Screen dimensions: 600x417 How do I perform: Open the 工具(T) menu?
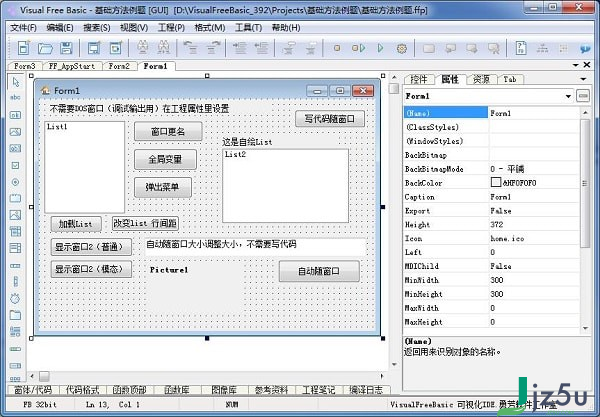248,28
